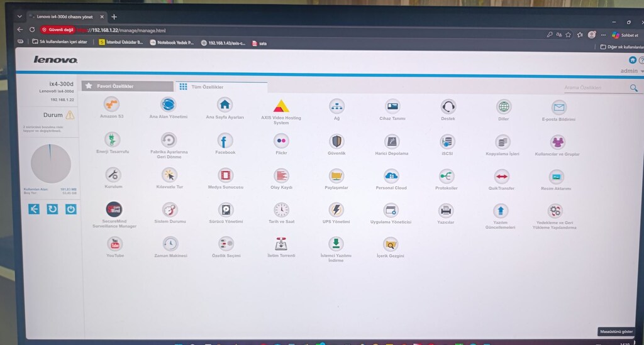644x345 pixels.
Task: Open the iSCSI feature
Action: point(447,142)
